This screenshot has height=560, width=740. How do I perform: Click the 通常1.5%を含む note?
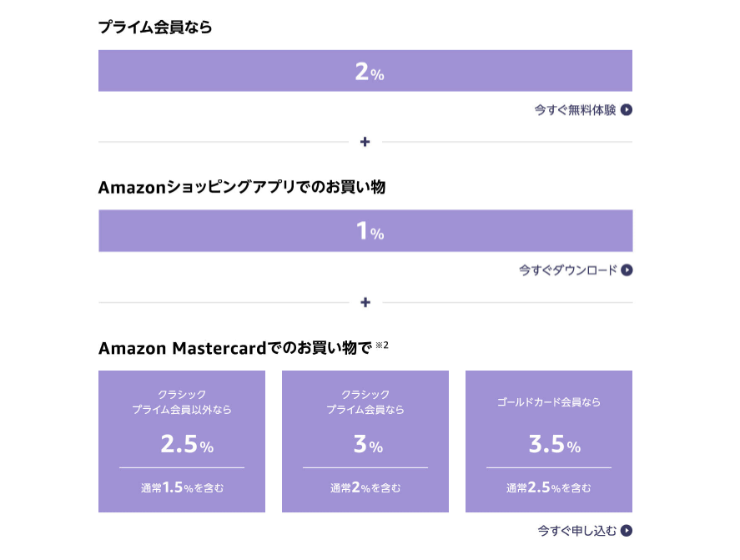point(182,487)
